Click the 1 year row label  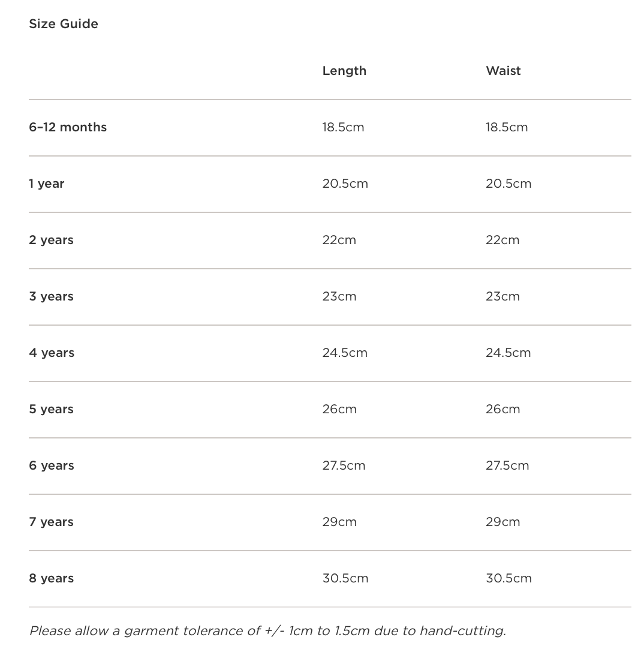tap(46, 184)
